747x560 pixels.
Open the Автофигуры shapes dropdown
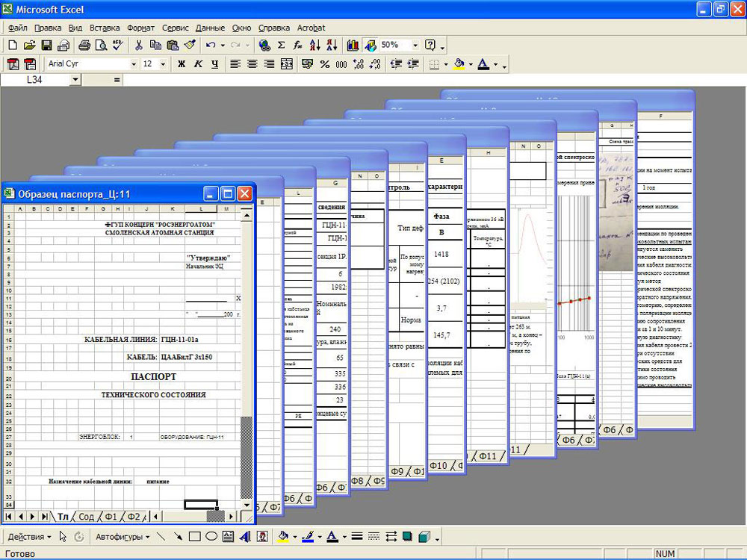point(123,537)
